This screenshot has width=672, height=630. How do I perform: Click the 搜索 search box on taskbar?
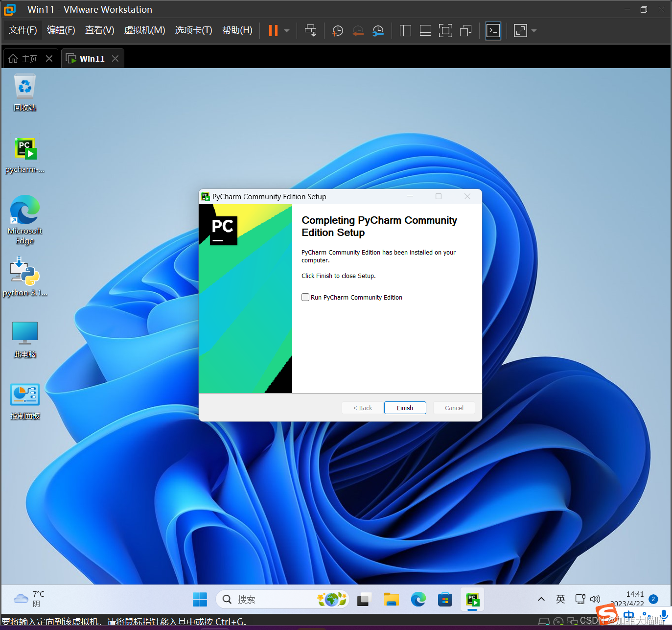[x=282, y=599]
